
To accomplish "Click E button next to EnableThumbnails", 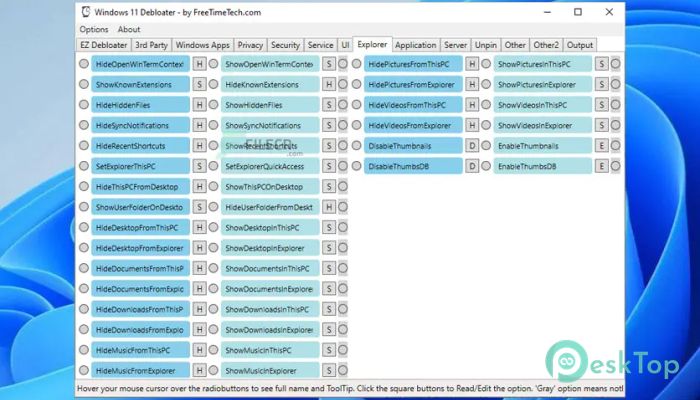I will click(601, 146).
